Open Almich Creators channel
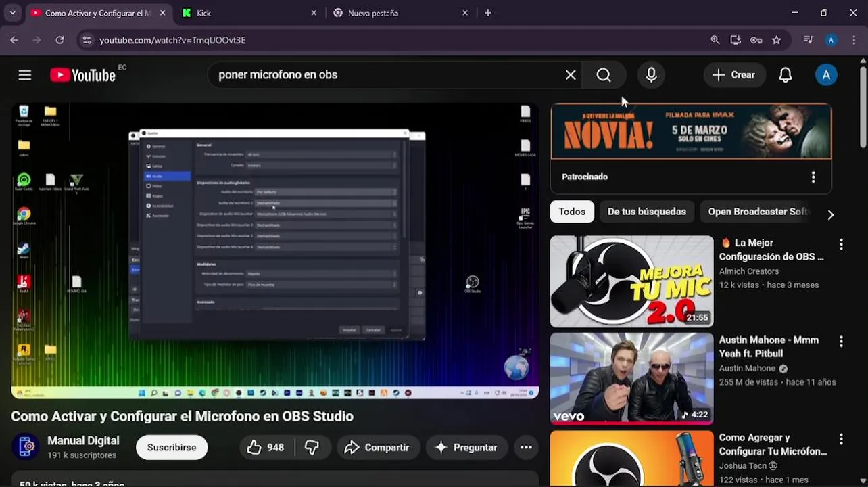 click(x=749, y=271)
